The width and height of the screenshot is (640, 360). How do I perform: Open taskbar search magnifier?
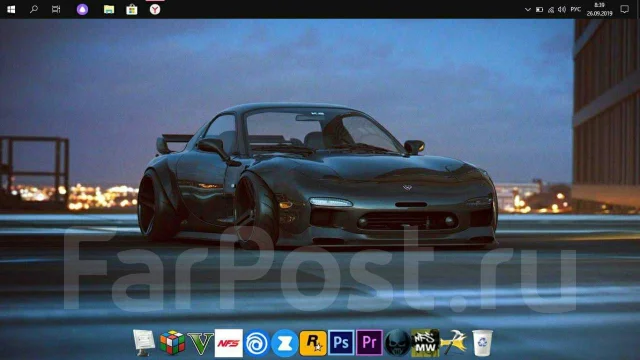tap(34, 9)
